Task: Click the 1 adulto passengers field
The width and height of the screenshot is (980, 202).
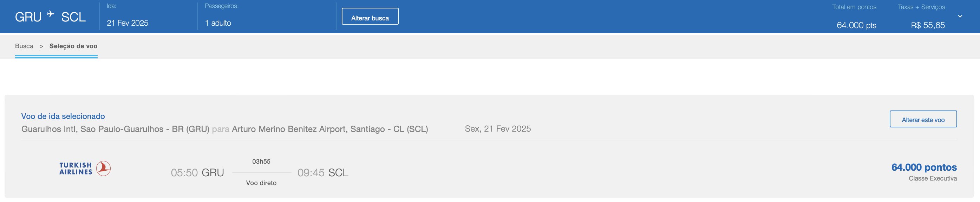Action: tap(218, 23)
